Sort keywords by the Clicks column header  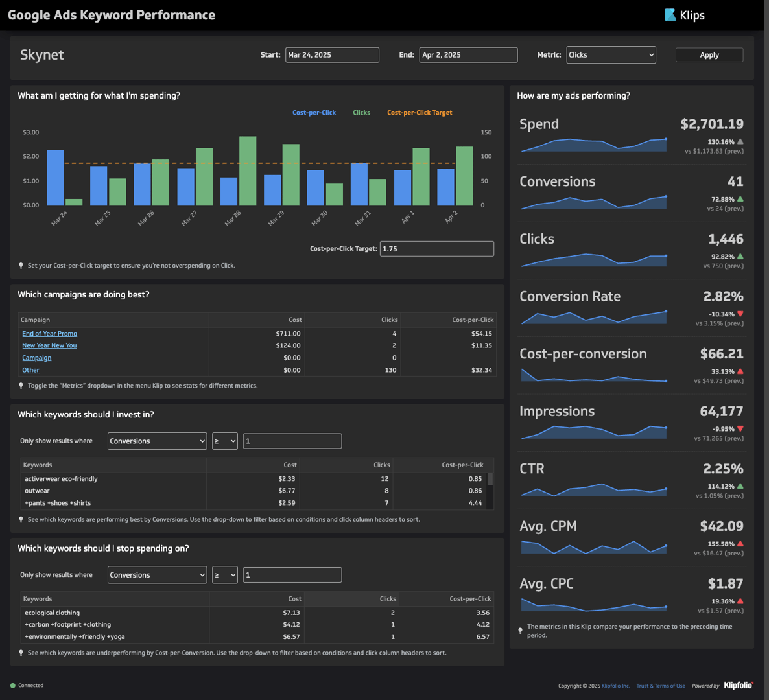click(382, 465)
